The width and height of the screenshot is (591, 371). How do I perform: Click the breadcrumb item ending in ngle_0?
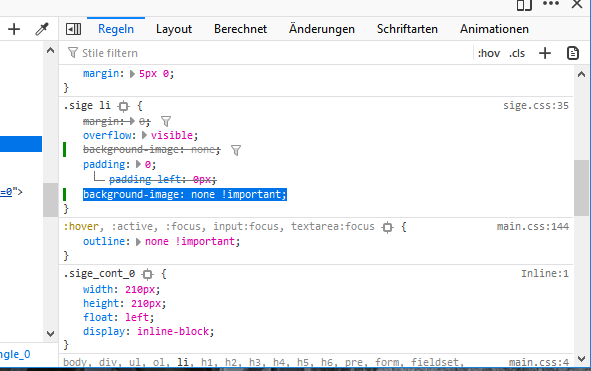[x=15, y=354]
